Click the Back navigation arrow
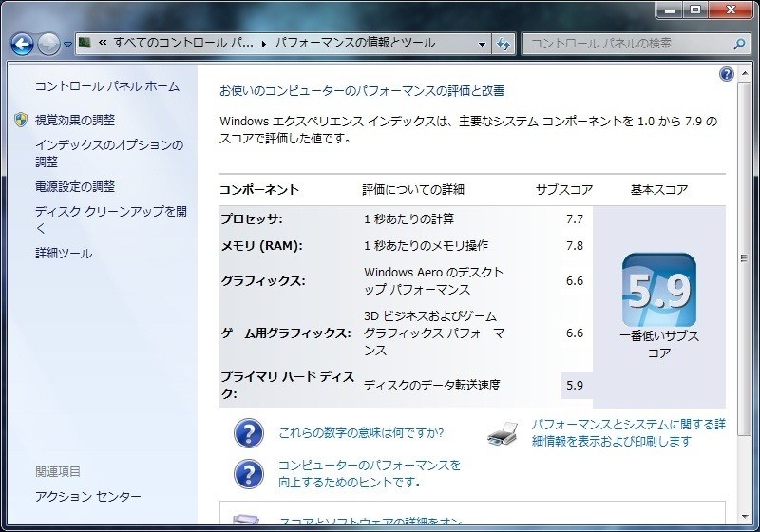This screenshot has height=532, width=760. 22,44
